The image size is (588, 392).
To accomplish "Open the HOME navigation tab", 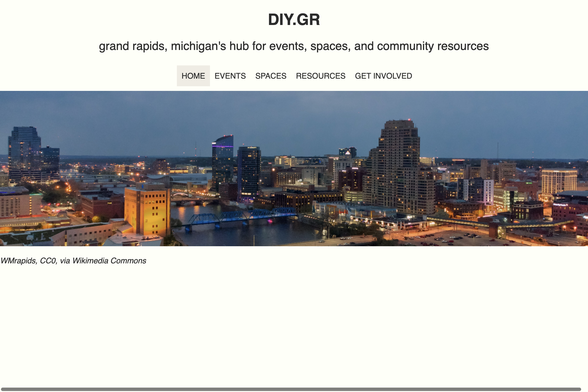I will [x=193, y=76].
